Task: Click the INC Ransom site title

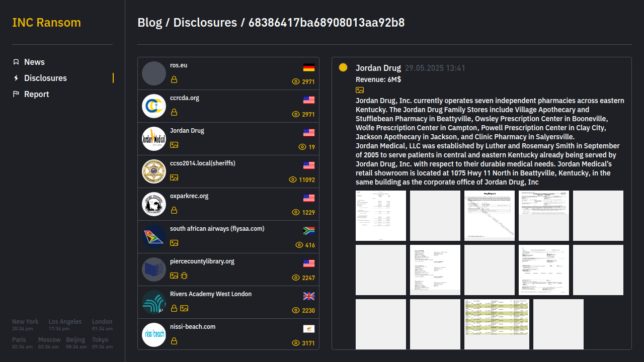Action: click(46, 23)
